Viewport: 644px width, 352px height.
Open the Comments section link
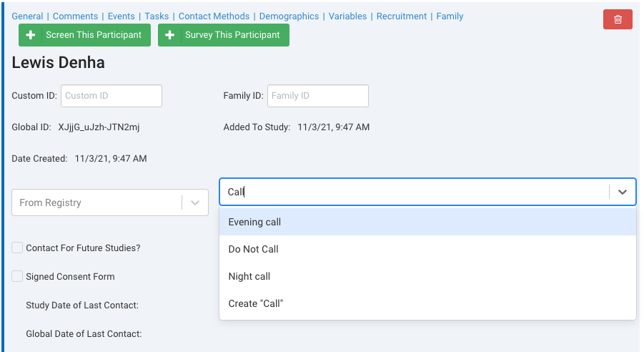point(75,16)
